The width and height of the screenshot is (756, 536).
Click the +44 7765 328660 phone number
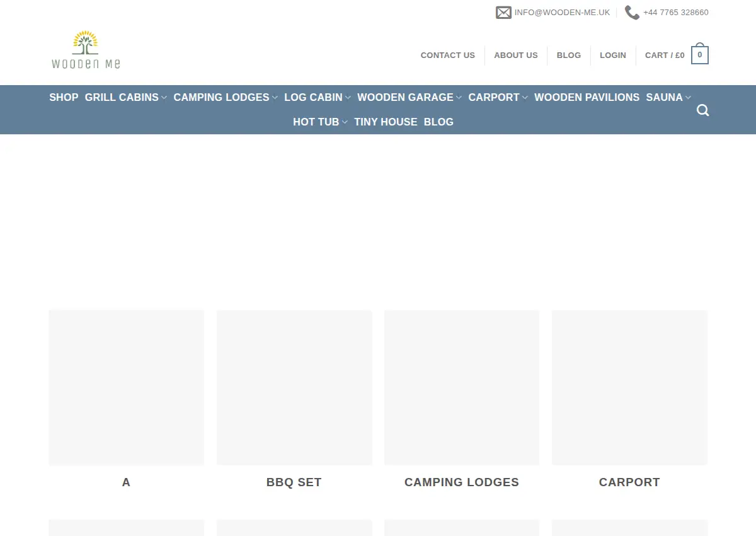pyautogui.click(x=675, y=13)
